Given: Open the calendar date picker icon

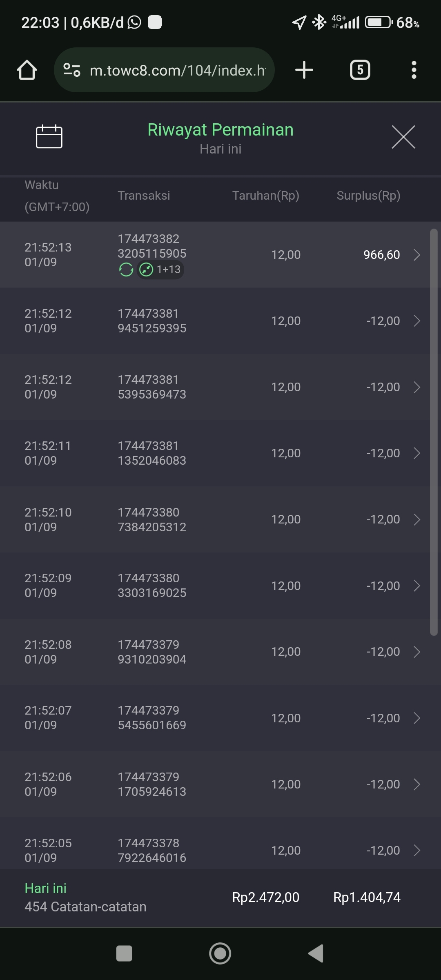Looking at the screenshot, I should click(x=49, y=136).
